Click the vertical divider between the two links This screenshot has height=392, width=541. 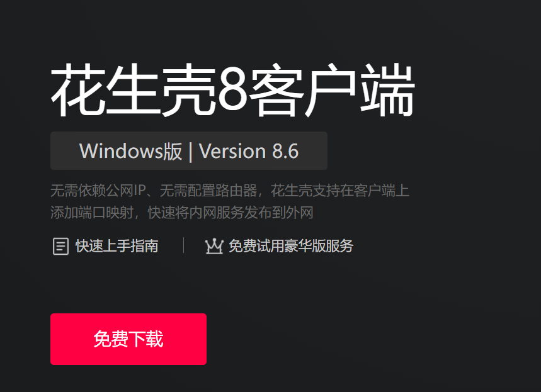pyautogui.click(x=183, y=245)
